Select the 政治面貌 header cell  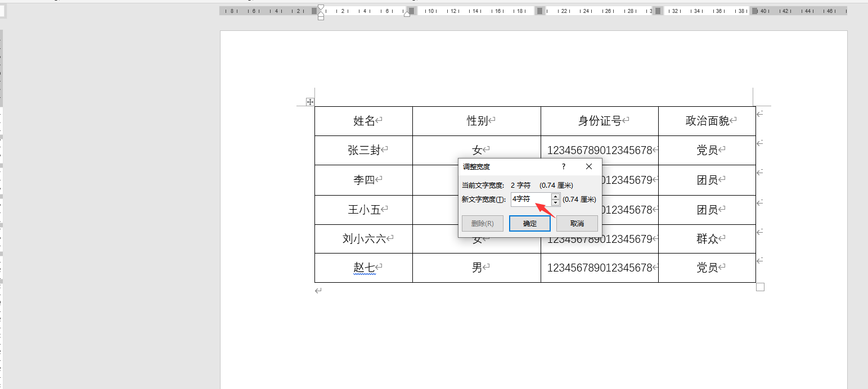(x=707, y=121)
